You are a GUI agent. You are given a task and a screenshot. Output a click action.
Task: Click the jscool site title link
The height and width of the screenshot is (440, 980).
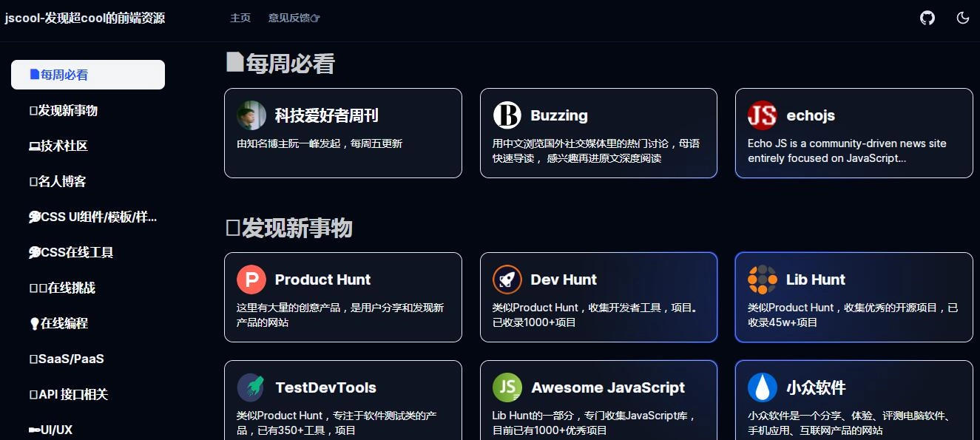(85, 18)
